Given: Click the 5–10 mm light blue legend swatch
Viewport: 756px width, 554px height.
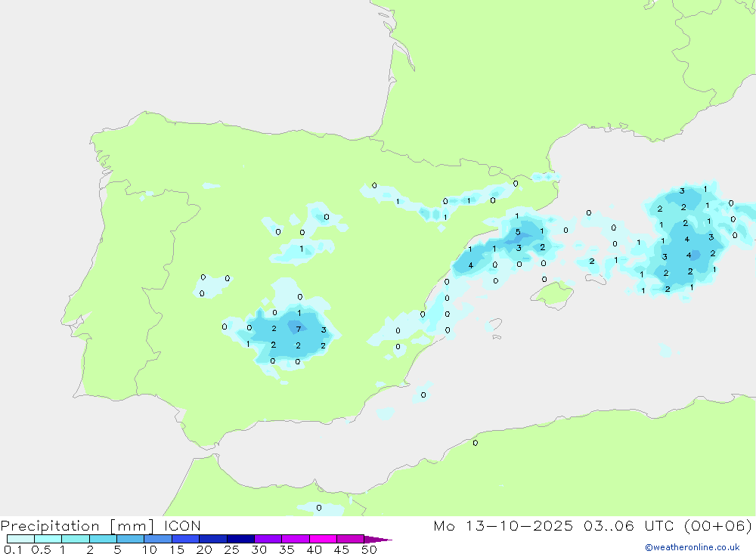Looking at the screenshot, I should pyautogui.click(x=131, y=539).
